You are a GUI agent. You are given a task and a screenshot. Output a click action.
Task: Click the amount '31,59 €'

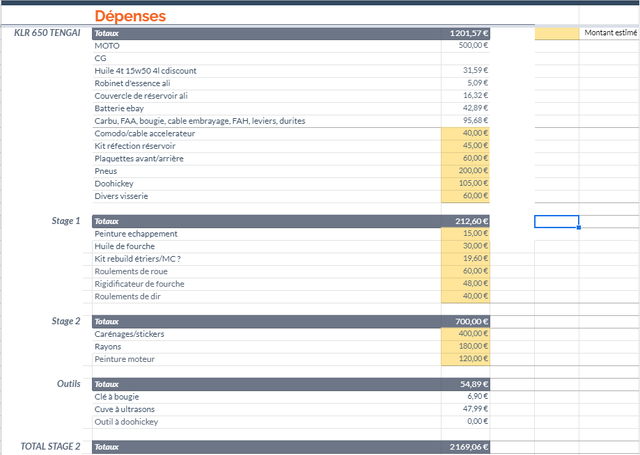465,70
